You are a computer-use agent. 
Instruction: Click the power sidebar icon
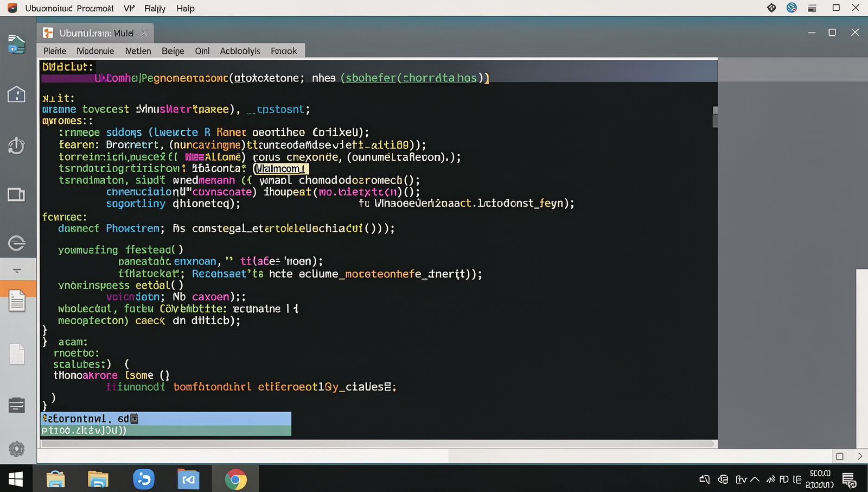click(16, 146)
